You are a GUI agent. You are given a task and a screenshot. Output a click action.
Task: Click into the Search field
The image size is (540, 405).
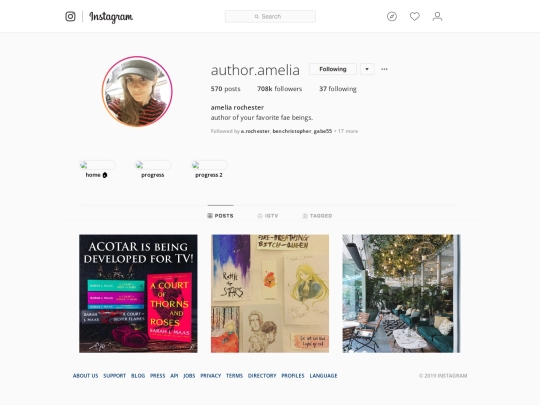pos(270,17)
